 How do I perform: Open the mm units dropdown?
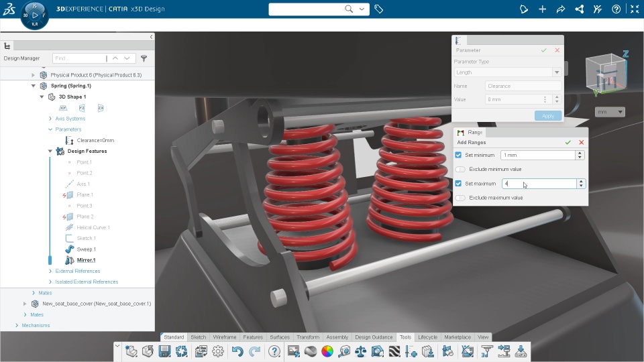coord(610,112)
